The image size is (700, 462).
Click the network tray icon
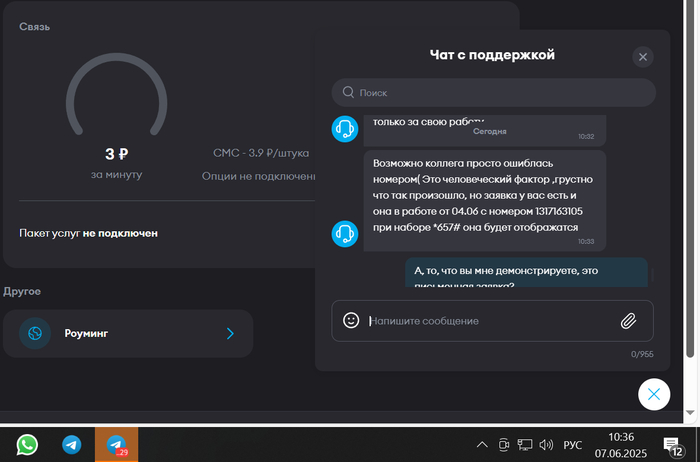[525, 444]
